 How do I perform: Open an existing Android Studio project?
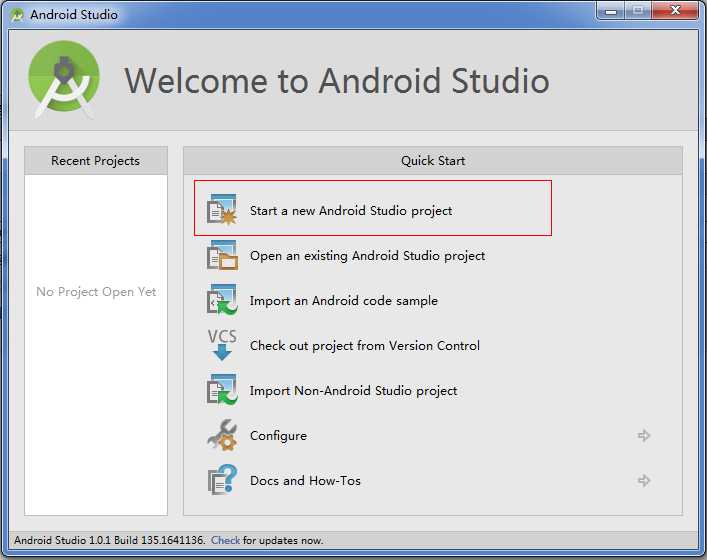(x=367, y=256)
